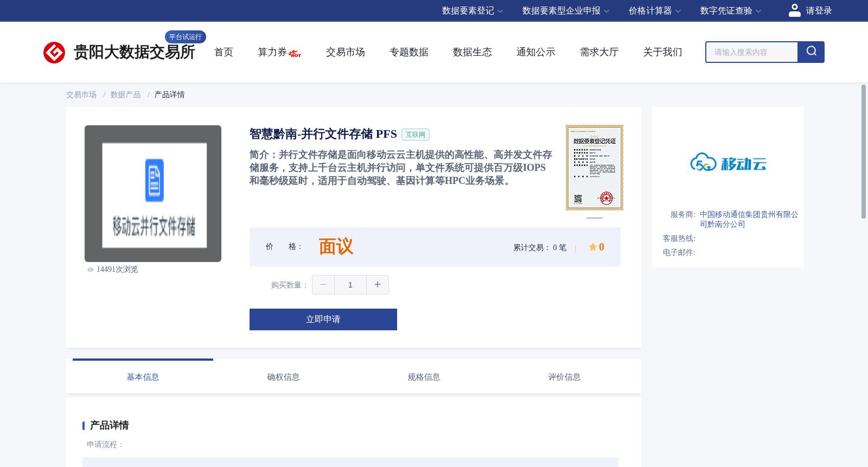
Task: Open 算力券 navigation item
Action: click(272, 52)
